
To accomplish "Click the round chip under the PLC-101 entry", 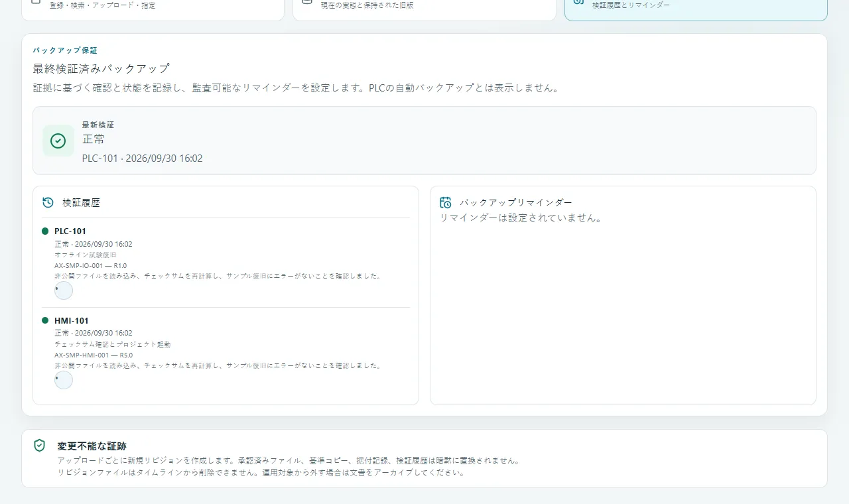I will (64, 290).
